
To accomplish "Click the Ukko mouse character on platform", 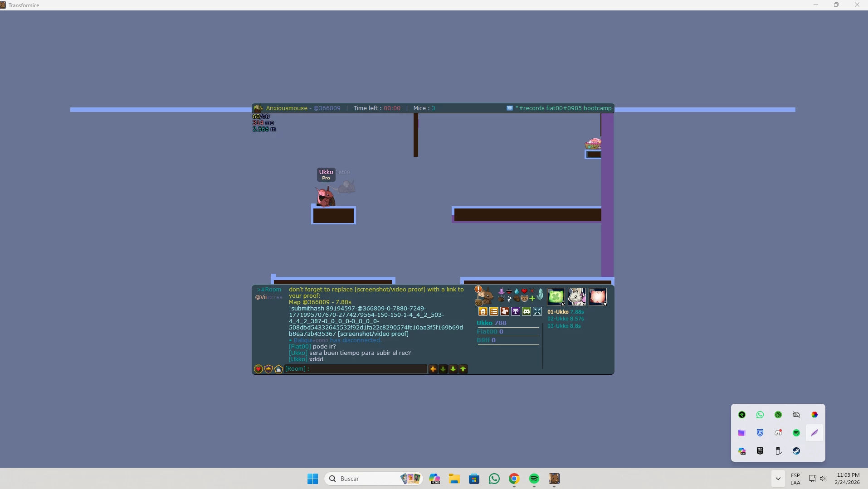I will click(x=325, y=197).
